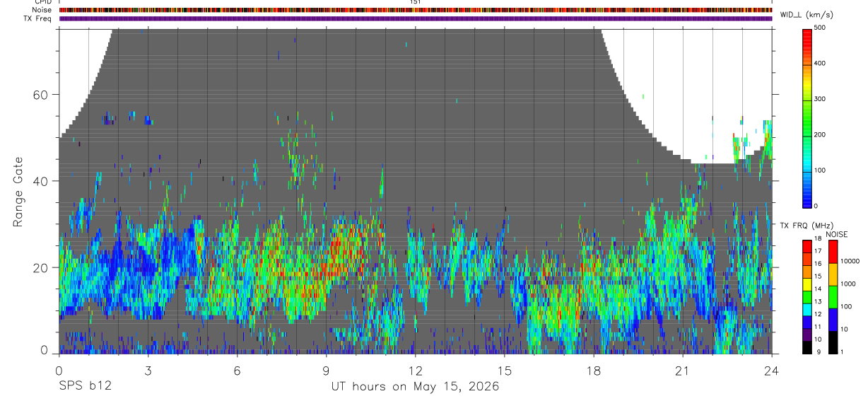
Task: Click the CPID label above the plot
Action: [42, 2]
